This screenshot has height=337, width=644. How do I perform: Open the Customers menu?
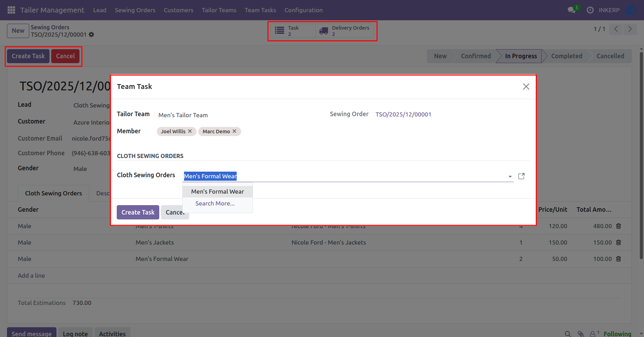pos(178,10)
